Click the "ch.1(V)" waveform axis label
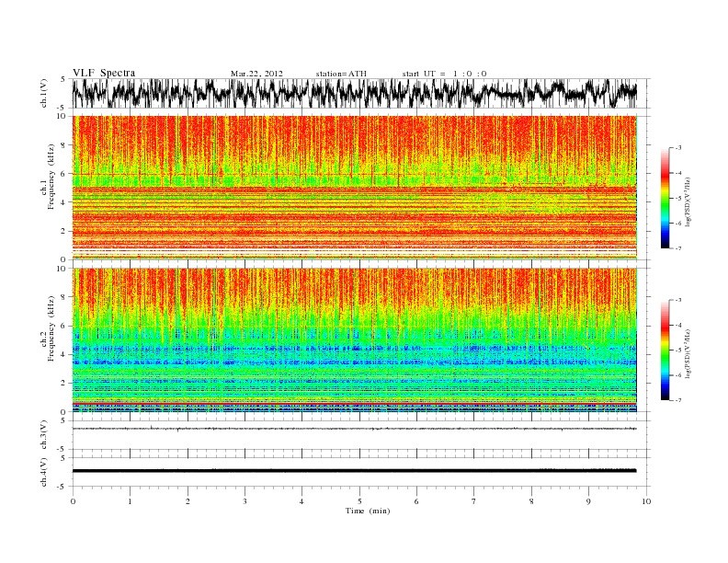 coord(43,93)
